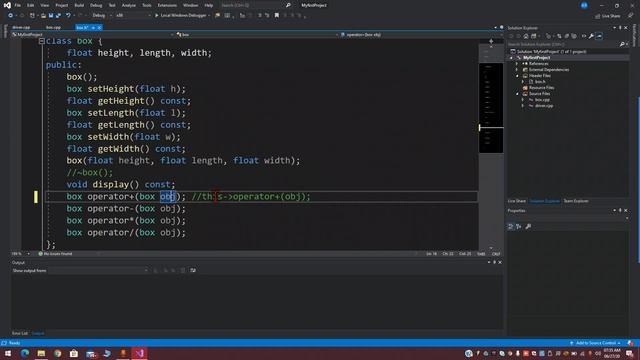Viewport: 640px width, 360px height.
Task: Click Visual Studio icon on taskbar
Action: coord(140,353)
